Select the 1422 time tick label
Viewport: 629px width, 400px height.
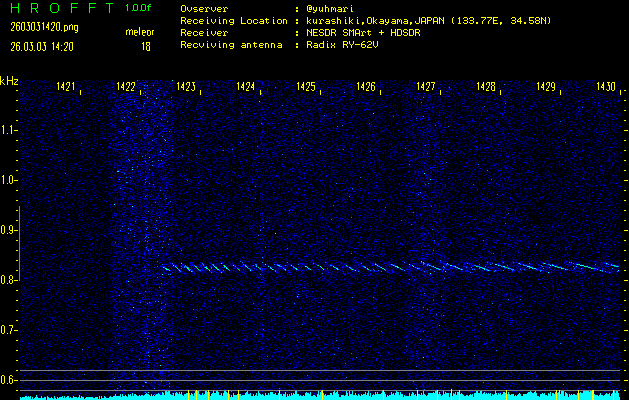point(126,87)
